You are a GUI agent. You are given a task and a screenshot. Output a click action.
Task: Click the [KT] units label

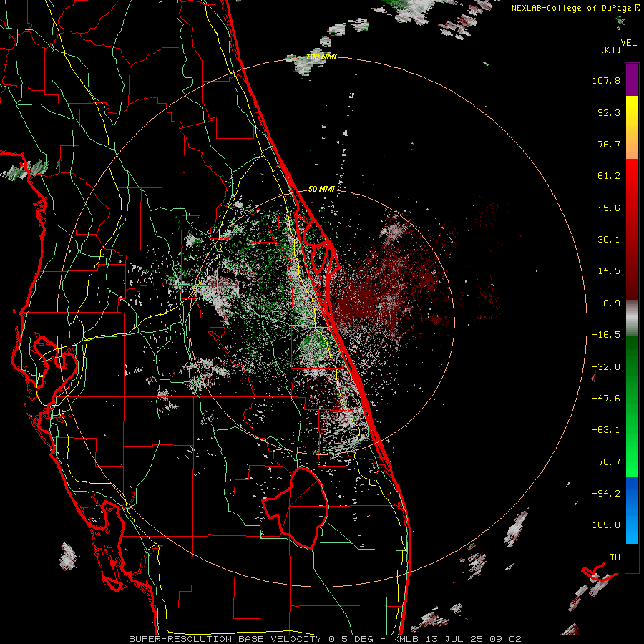tap(610, 49)
